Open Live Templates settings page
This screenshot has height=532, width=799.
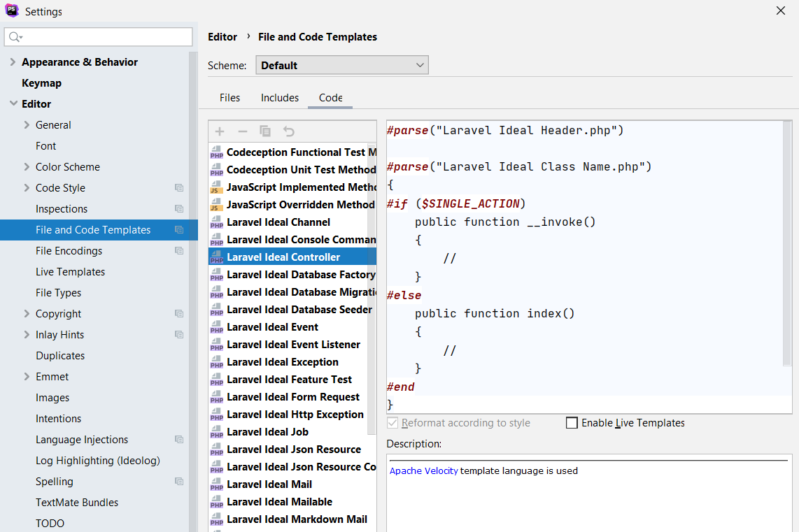pyautogui.click(x=71, y=272)
